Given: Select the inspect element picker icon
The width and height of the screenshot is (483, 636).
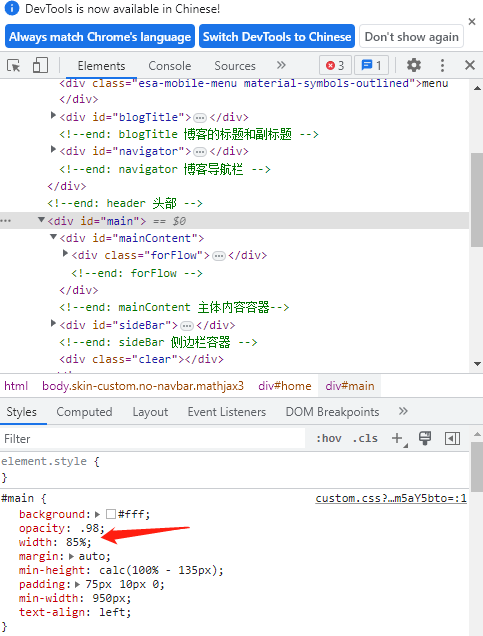Looking at the screenshot, I should click(x=14, y=65).
